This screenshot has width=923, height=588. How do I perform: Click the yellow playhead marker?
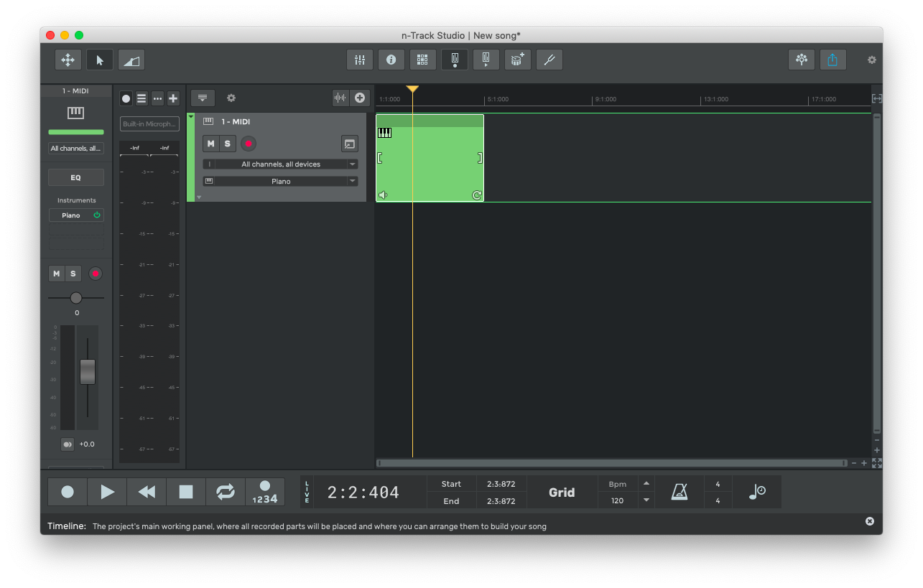pos(412,89)
